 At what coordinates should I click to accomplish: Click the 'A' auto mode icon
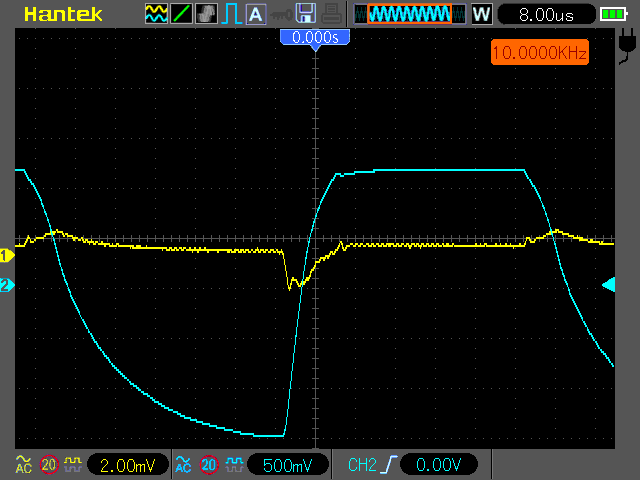pos(256,14)
